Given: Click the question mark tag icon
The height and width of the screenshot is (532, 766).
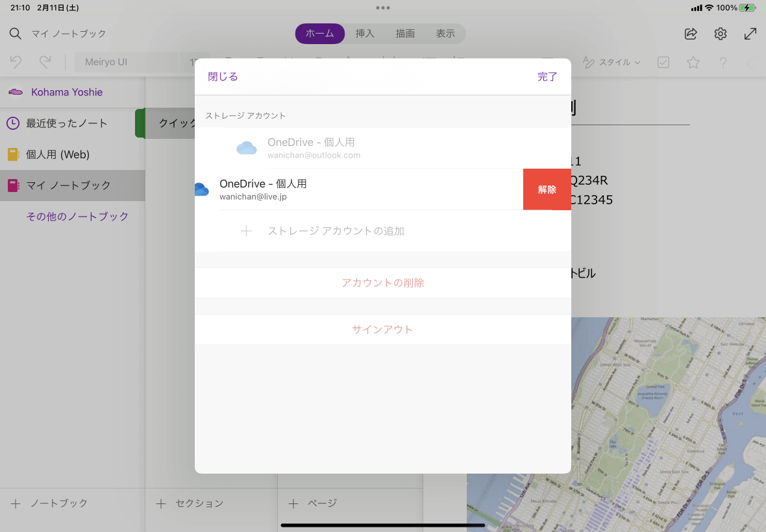Looking at the screenshot, I should pyautogui.click(x=723, y=62).
